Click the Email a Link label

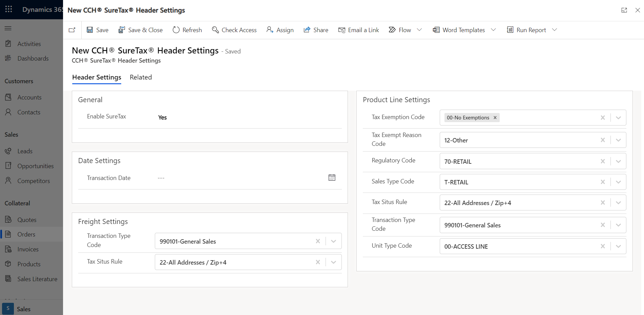363,30
